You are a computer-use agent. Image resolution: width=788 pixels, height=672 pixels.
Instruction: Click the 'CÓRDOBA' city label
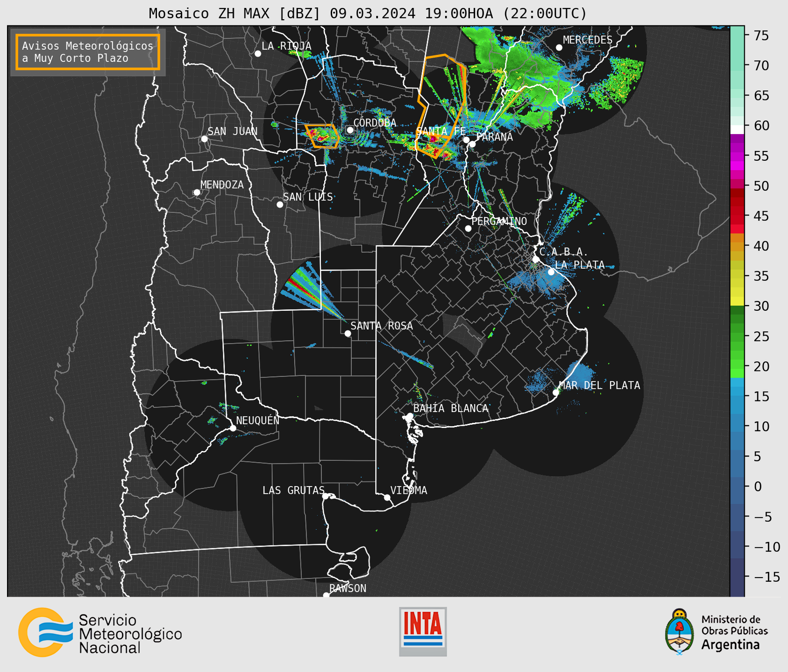click(375, 122)
